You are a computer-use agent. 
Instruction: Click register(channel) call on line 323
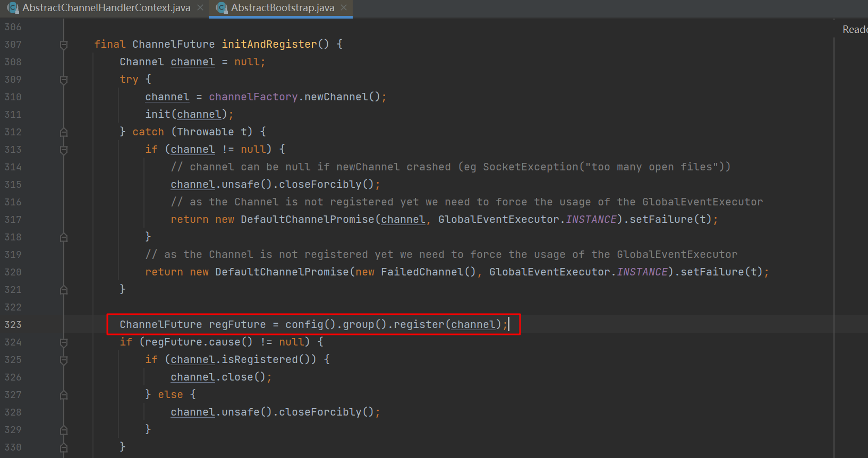click(x=447, y=325)
